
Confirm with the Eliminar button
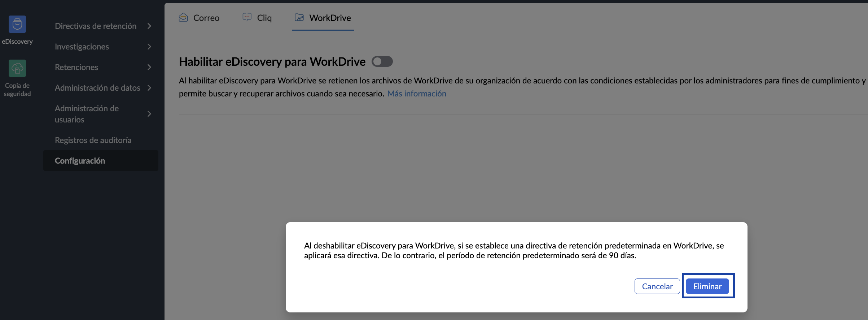[707, 286]
